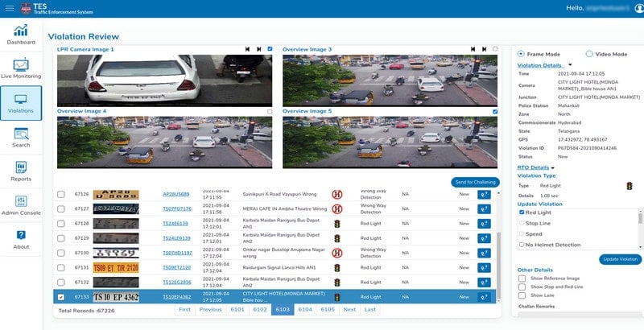
Task: Toggle the Overview Image 3 checkbox
Action: 495,49
